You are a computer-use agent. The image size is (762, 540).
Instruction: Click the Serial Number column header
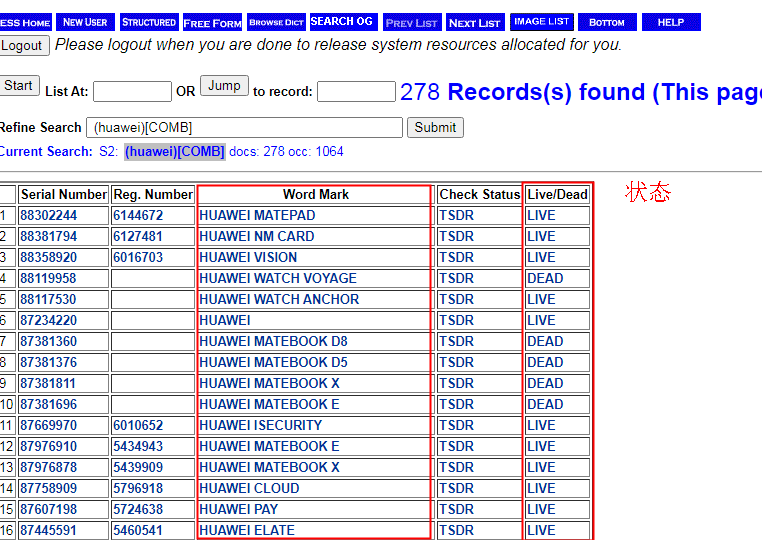click(x=64, y=194)
